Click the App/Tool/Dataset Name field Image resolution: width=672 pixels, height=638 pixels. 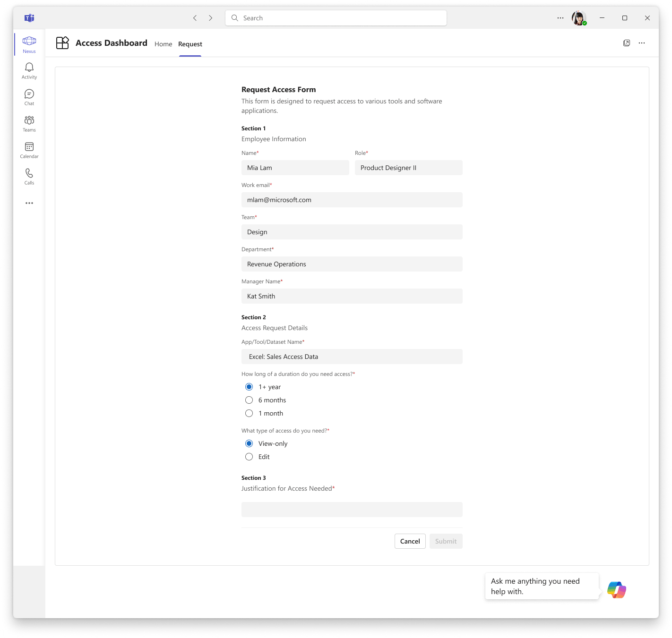coord(352,357)
